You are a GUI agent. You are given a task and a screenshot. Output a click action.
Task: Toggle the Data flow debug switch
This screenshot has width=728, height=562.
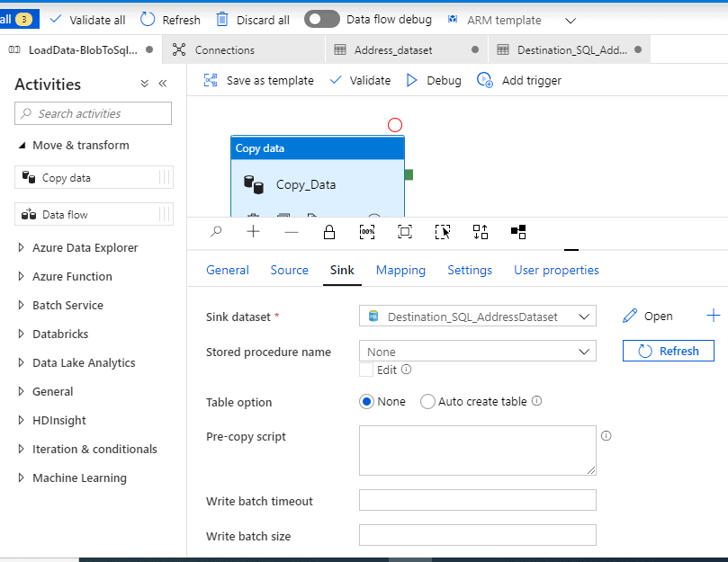click(x=322, y=19)
